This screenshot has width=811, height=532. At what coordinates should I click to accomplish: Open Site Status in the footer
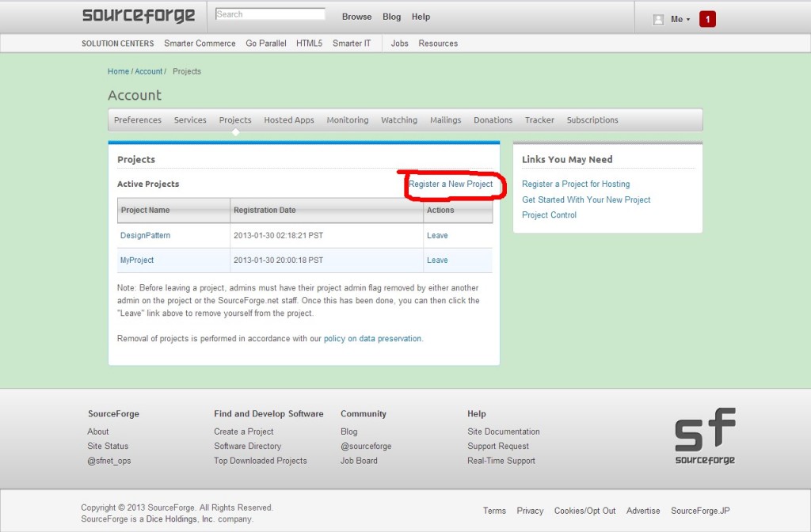[108, 446]
